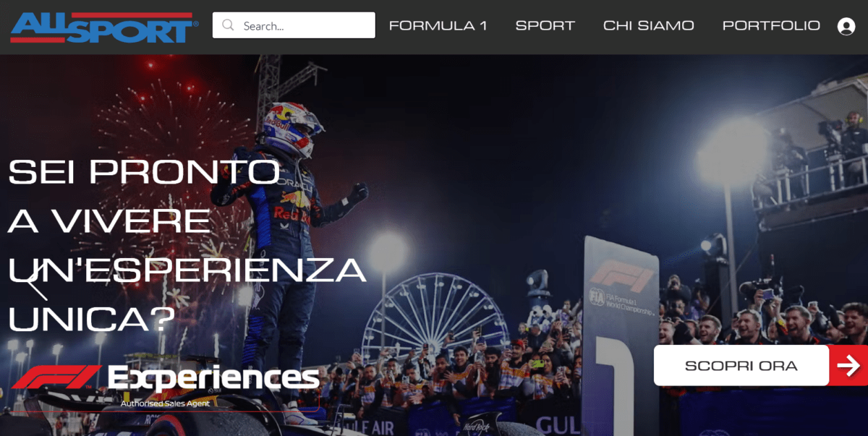Screen dimensions: 868x436
Task: Click the UN'ESPERIENZA headline line
Action: (x=187, y=270)
